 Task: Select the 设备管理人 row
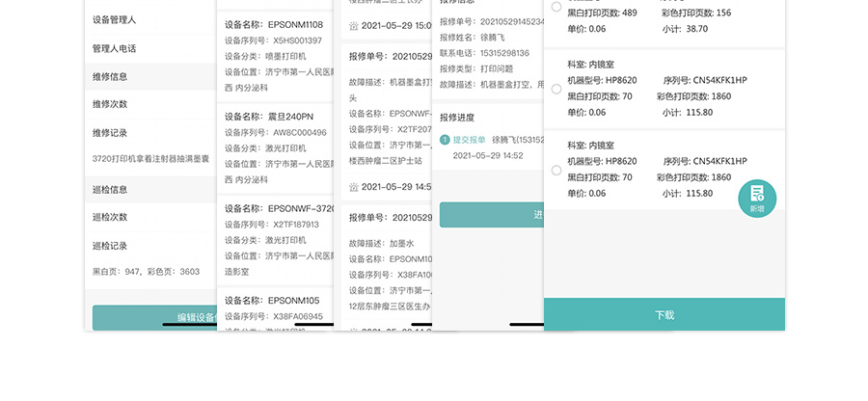click(x=149, y=19)
